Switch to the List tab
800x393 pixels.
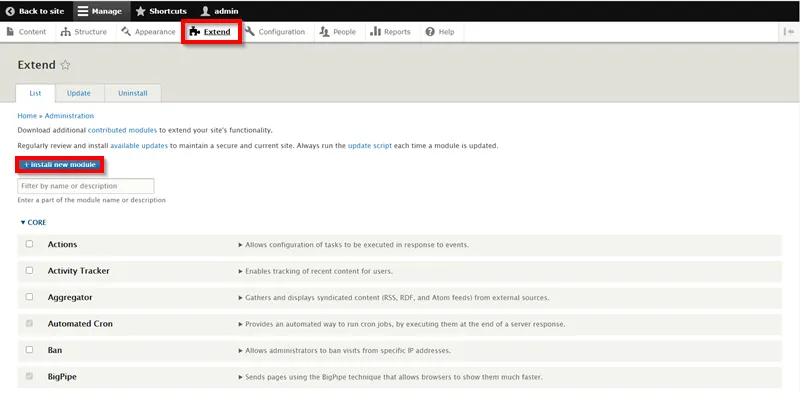pos(35,93)
